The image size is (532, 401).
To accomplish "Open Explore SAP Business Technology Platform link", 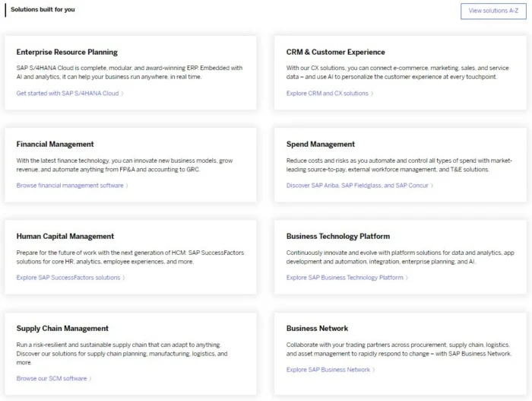I will coord(345,277).
